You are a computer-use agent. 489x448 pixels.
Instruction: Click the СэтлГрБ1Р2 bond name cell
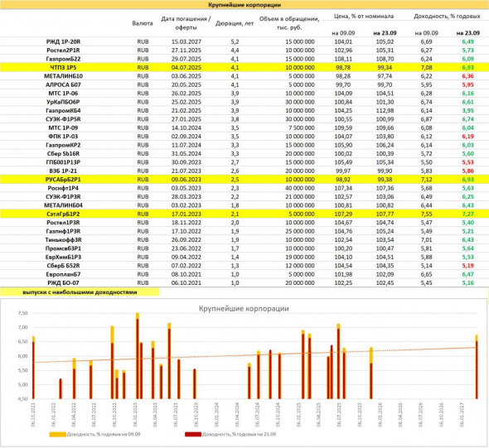63,214
